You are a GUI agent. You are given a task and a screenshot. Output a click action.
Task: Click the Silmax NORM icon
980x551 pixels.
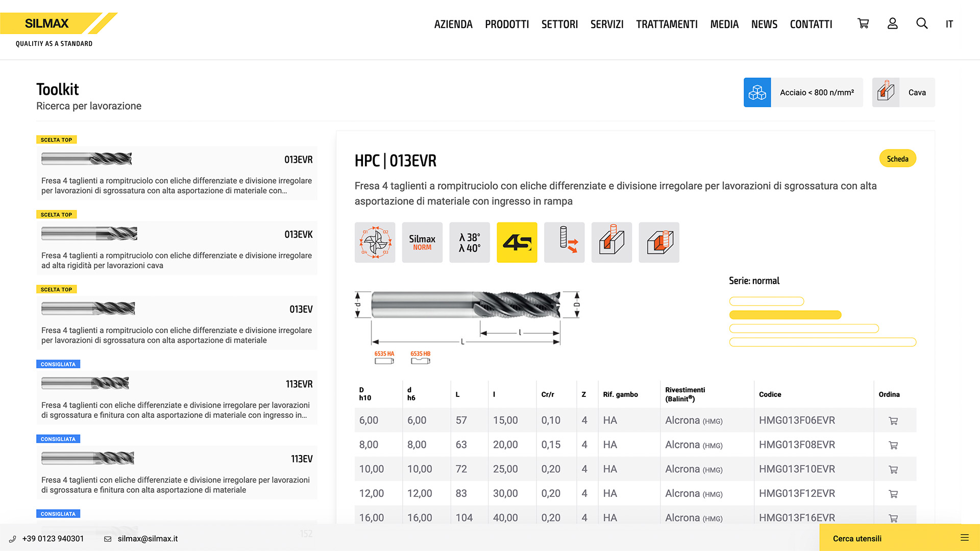point(422,242)
